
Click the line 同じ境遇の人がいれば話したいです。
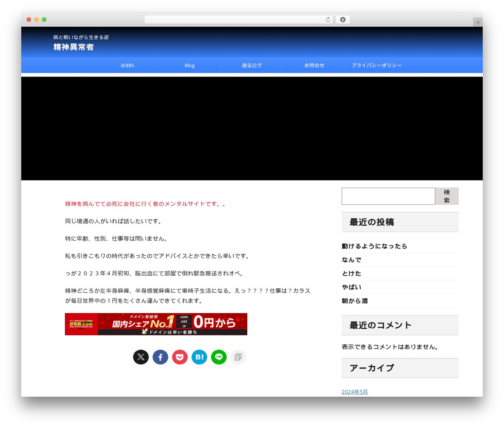pos(114,221)
